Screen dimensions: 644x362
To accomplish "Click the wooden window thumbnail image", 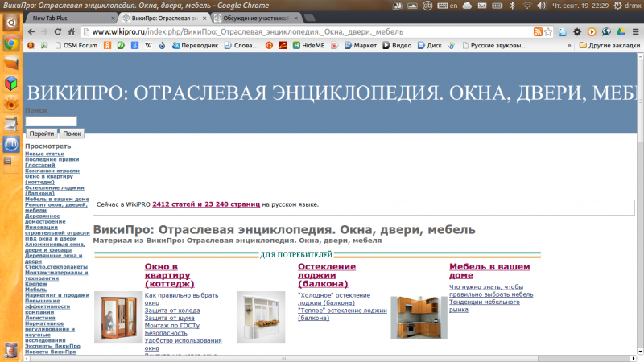I will 118,317.
